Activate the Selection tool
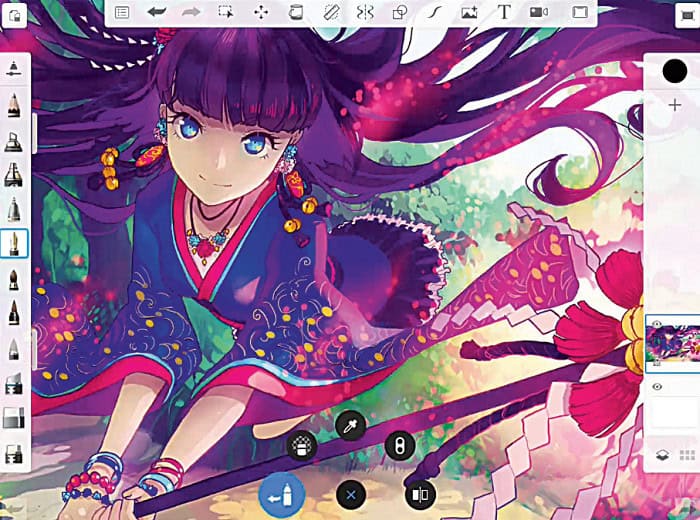This screenshot has height=520, width=700. pos(226,12)
